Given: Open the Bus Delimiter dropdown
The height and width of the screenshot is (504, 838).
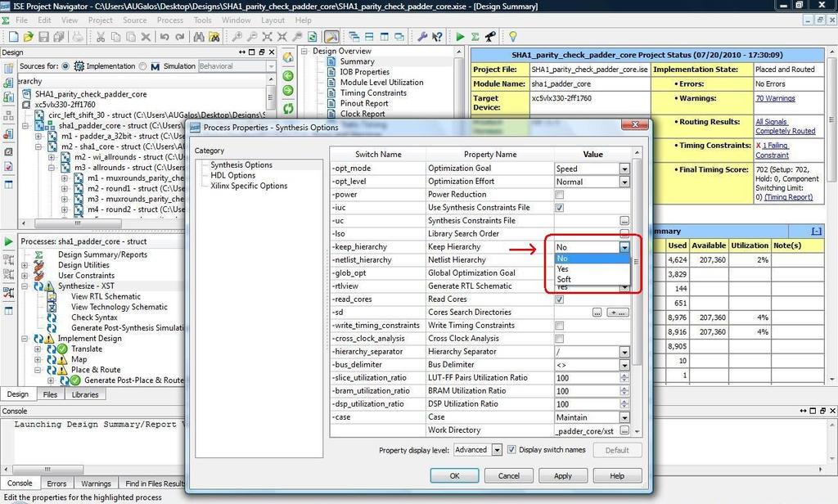Looking at the screenshot, I should point(624,365).
